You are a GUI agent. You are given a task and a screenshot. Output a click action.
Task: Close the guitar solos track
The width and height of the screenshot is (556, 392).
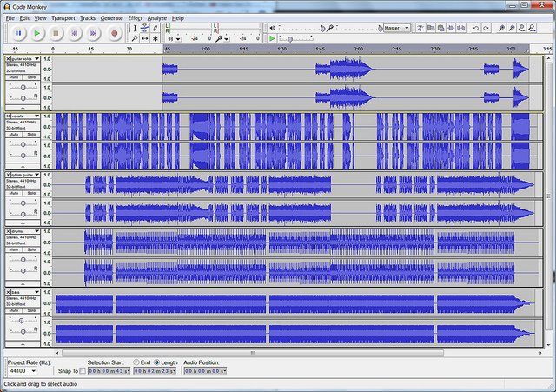(9, 59)
